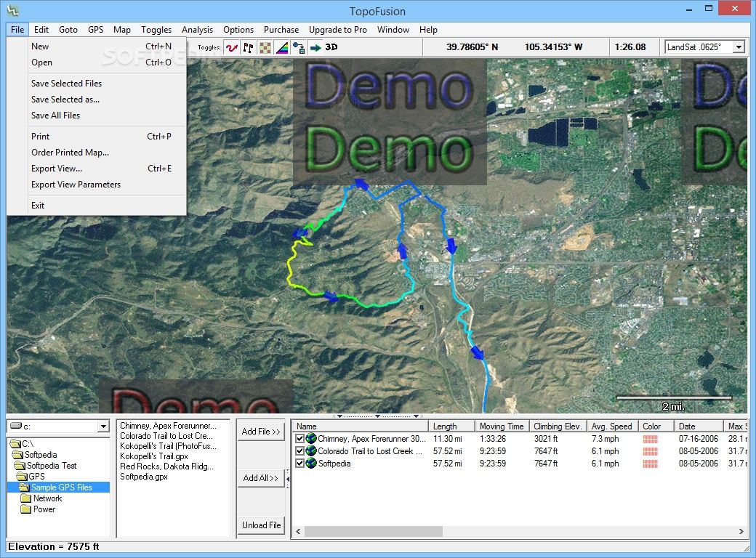This screenshot has width=756, height=558.
Task: Click globe icon beside Softpedia track
Action: [x=311, y=463]
